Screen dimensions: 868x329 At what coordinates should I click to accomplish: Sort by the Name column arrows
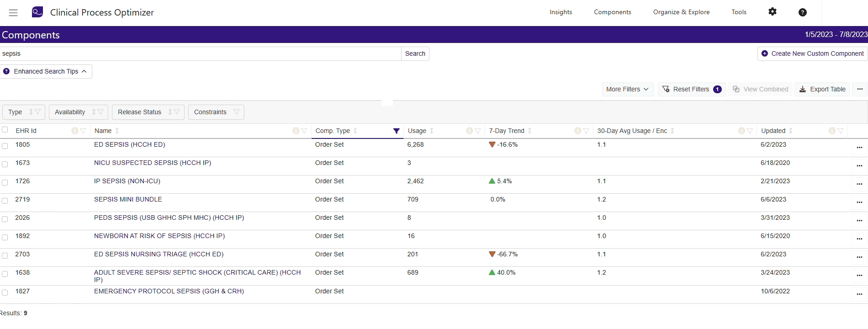click(117, 131)
